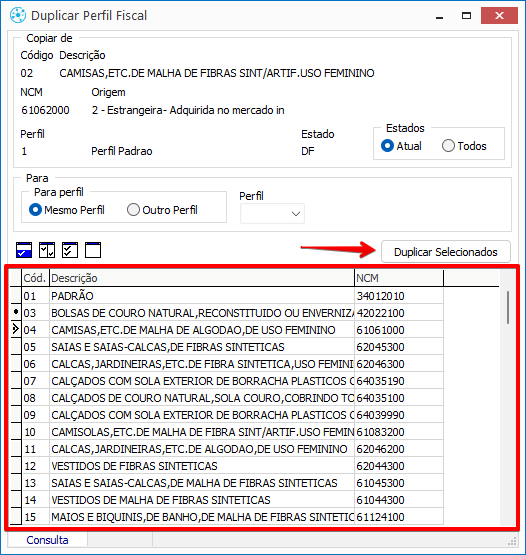Choose the Mesmo Perfil option

point(35,210)
